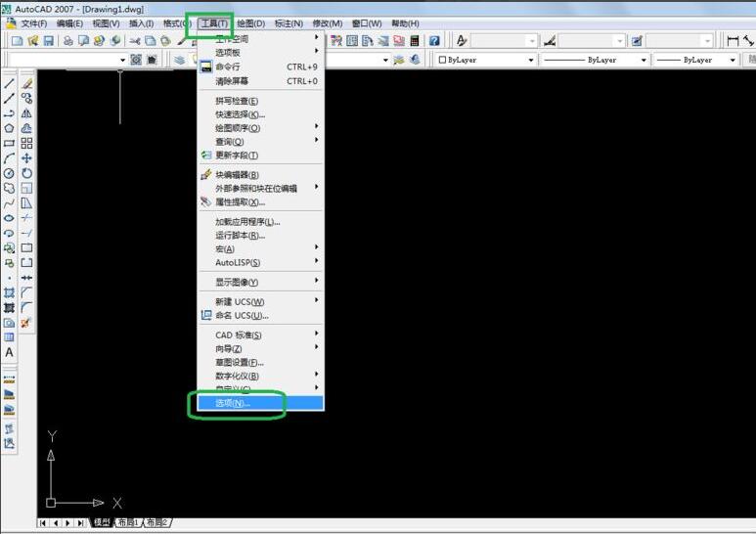This screenshot has width=756, height=534.
Task: Click the Linear Dimension icon
Action: (733, 41)
